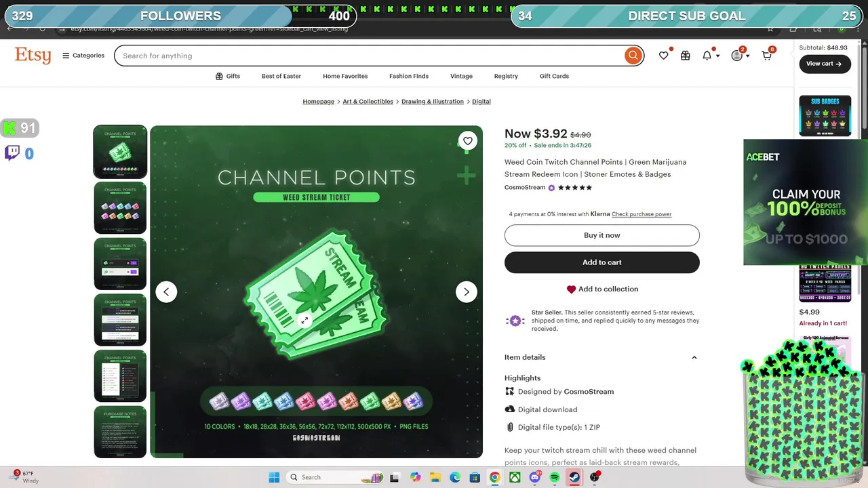Open File Explorer from taskbar

tap(435, 477)
